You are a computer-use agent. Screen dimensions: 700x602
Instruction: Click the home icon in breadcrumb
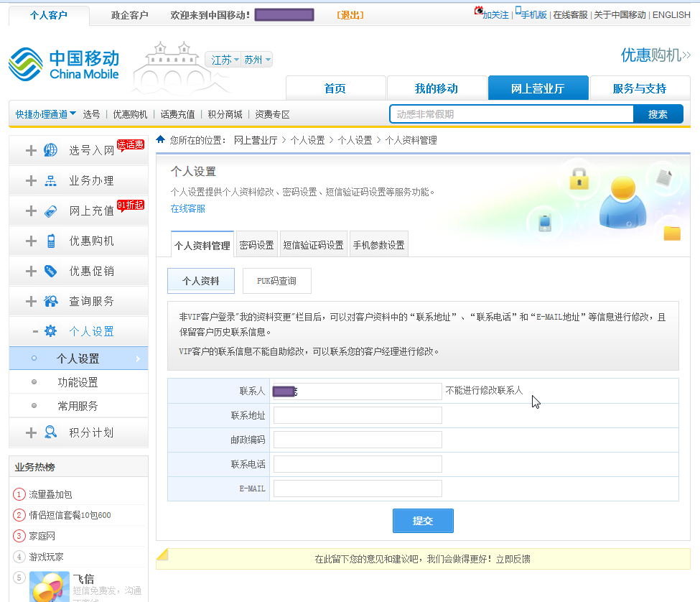click(x=161, y=139)
